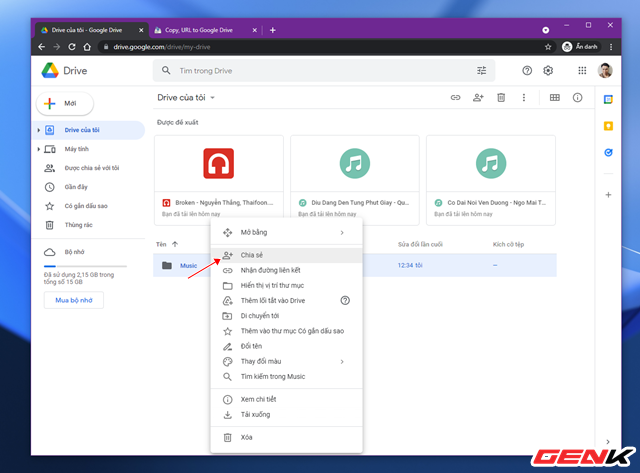Choose Xóa in context menu
The height and width of the screenshot is (473, 640).
286,437
